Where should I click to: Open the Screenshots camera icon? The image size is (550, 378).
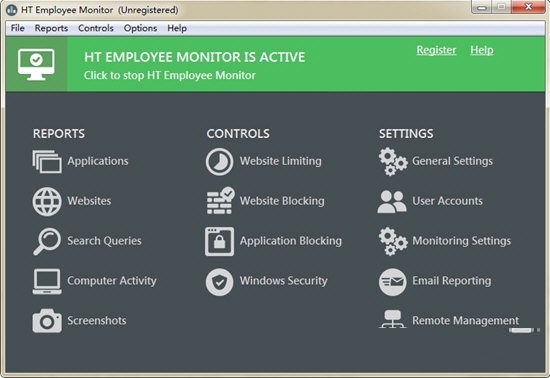point(47,321)
